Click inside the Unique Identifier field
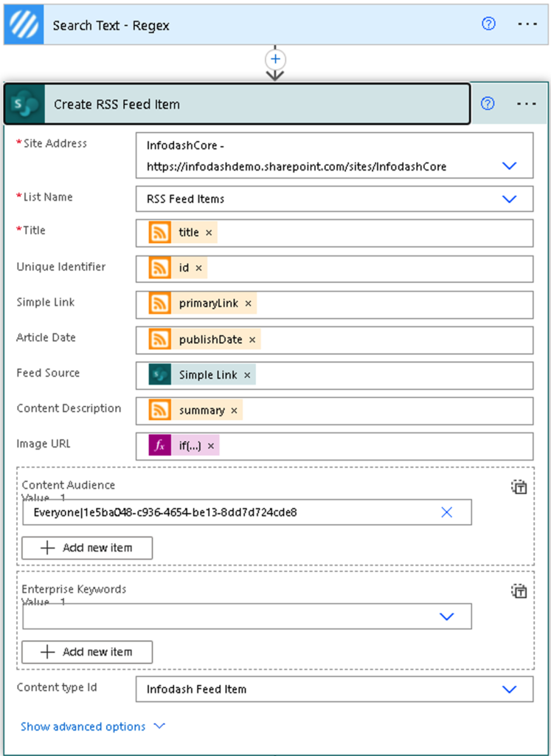 click(x=334, y=269)
